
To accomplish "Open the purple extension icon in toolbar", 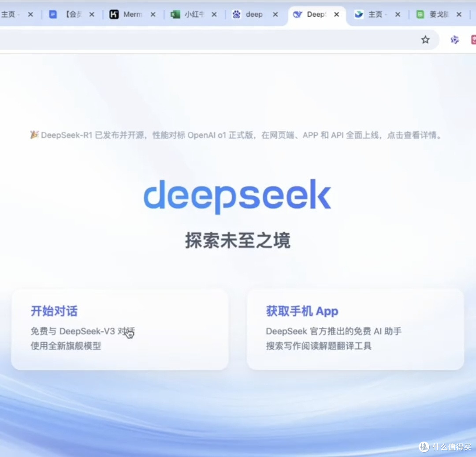I will [454, 40].
